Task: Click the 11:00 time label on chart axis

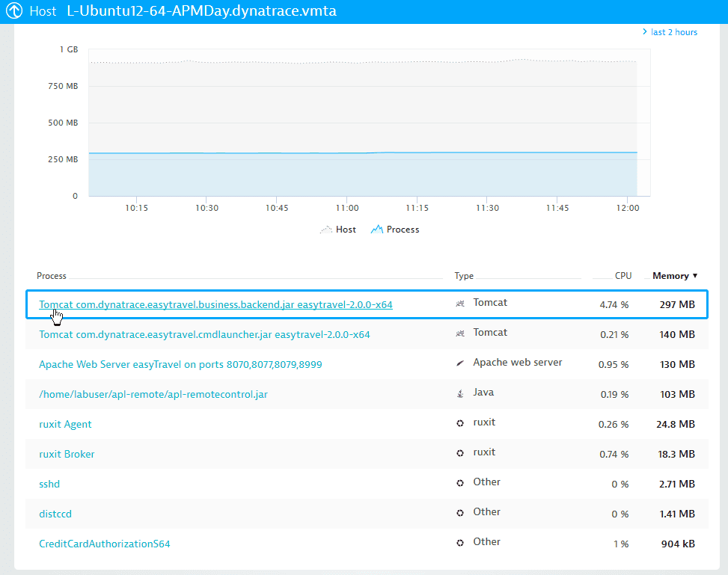Action: point(347,208)
